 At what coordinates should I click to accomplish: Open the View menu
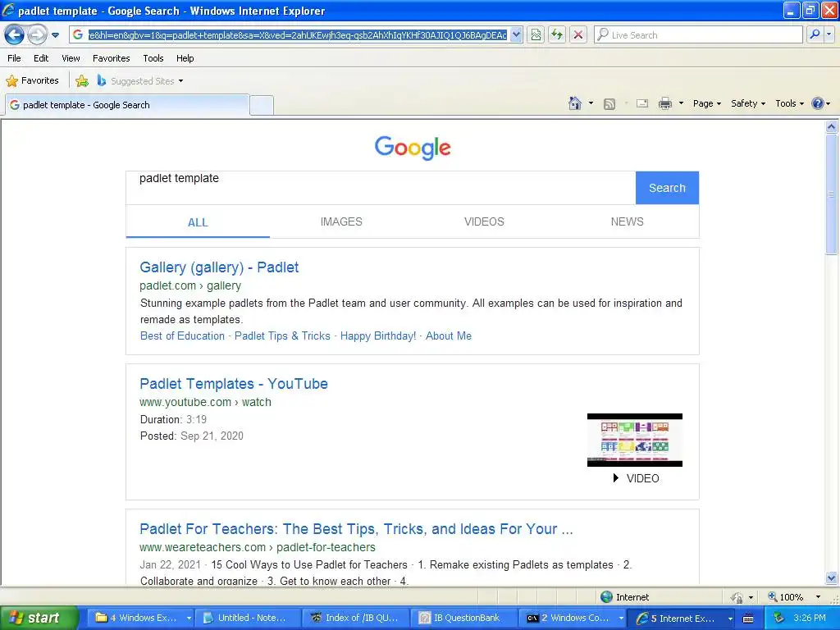pyautogui.click(x=71, y=58)
